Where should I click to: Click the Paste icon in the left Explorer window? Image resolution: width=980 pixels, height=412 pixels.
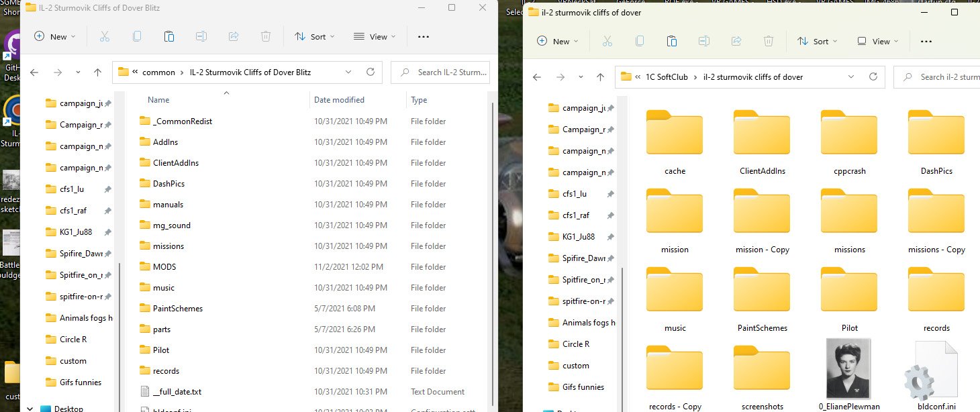(169, 37)
